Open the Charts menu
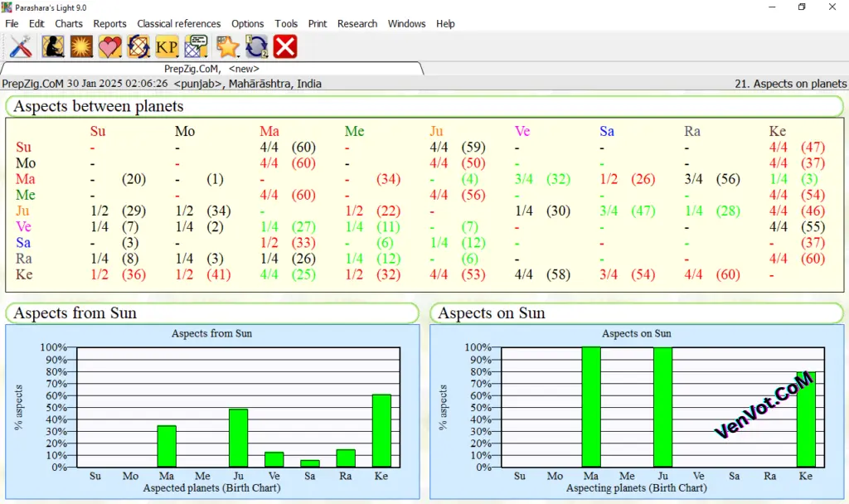This screenshot has height=504, width=849. point(69,24)
